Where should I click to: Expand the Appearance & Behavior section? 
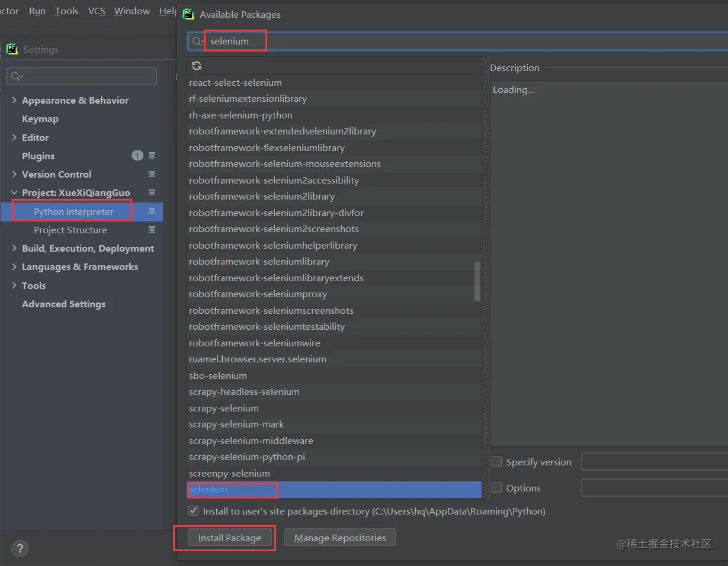click(14, 100)
